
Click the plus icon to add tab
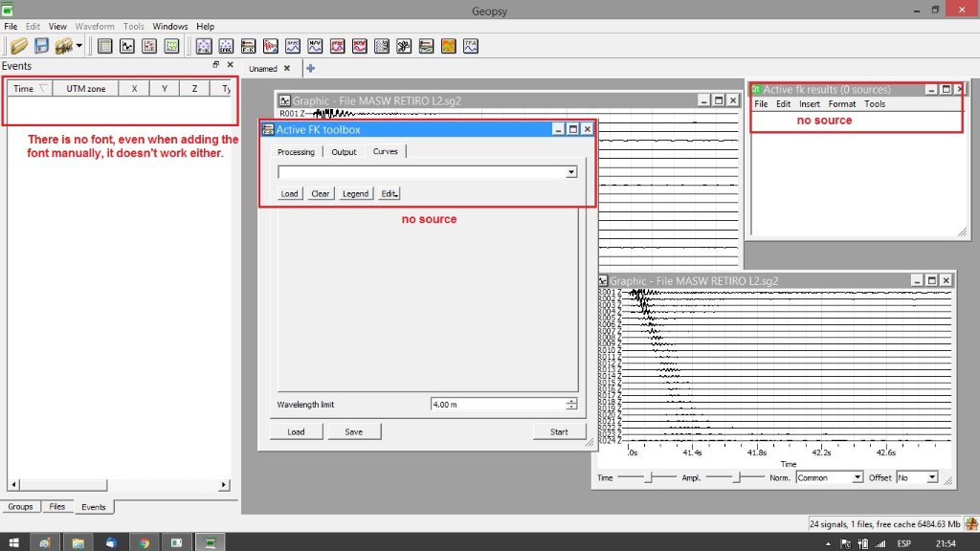click(x=310, y=68)
